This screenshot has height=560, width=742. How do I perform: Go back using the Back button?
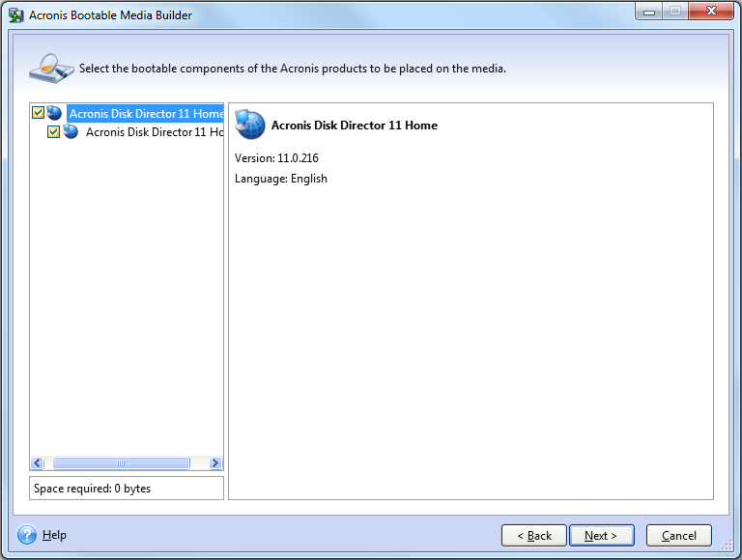tap(533, 535)
